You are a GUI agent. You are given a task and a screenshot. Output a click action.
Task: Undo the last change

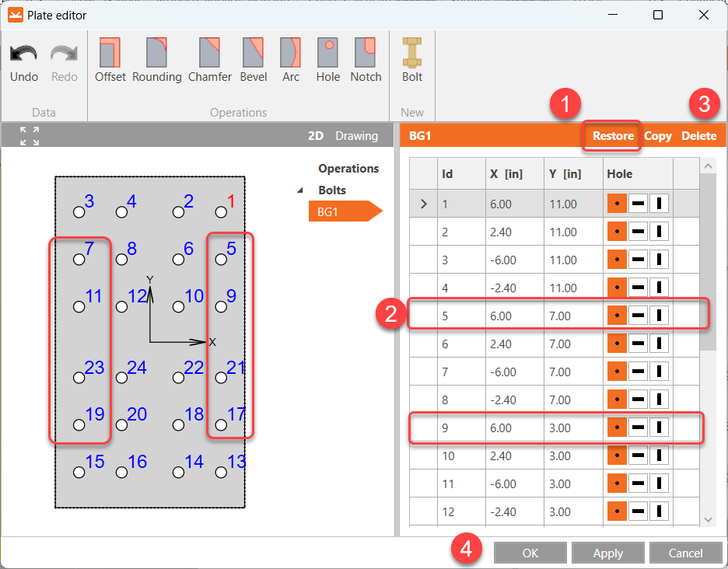click(x=23, y=58)
